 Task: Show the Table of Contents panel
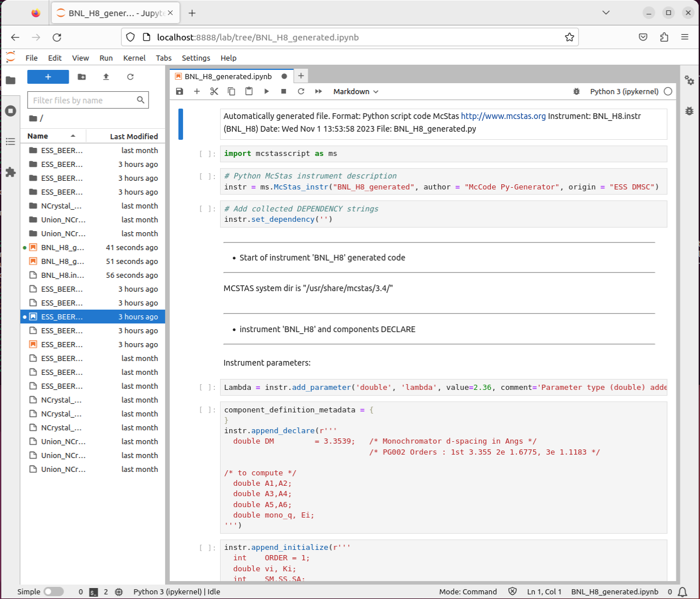point(10,142)
